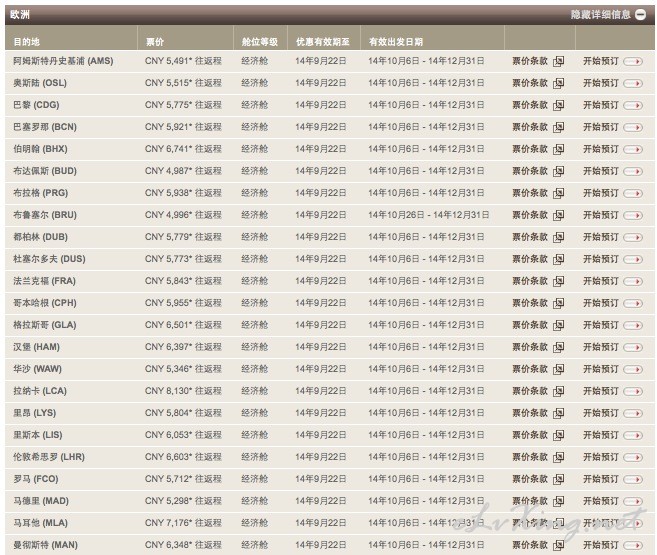Click price CNY 4,987 for Budapest
The width and height of the screenshot is (657, 555).
[168, 171]
